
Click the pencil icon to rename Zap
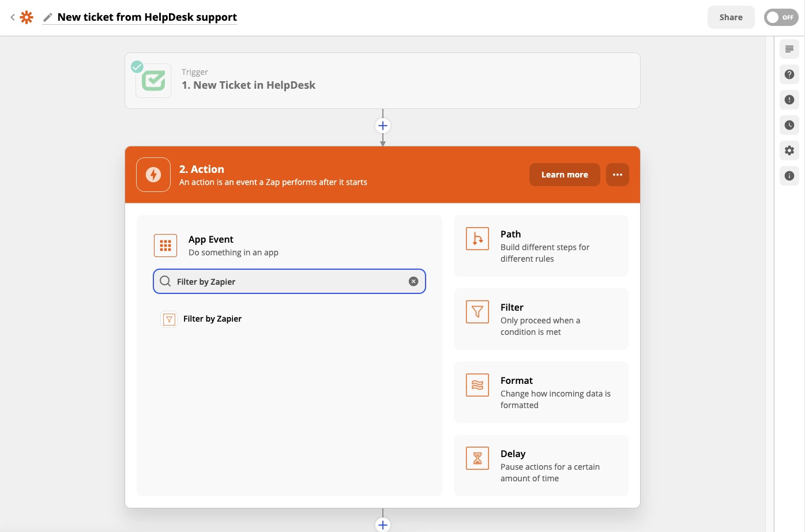pyautogui.click(x=48, y=17)
